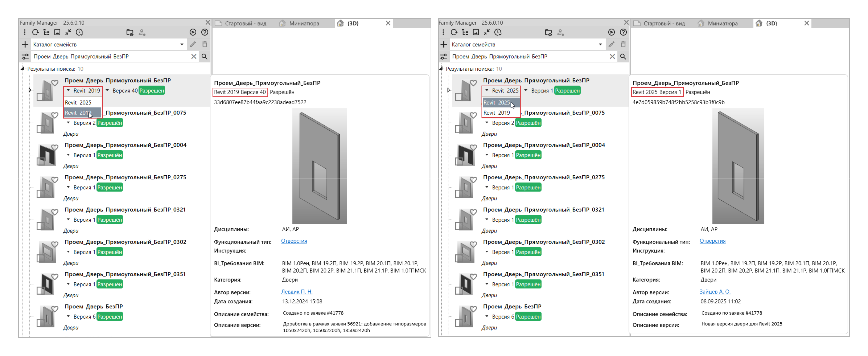Viewport: 868px width, 356px height.
Task: Refresh the catalog in right Family Manager
Action: coord(454,32)
